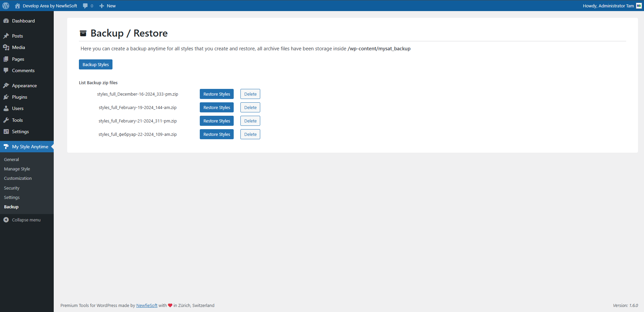Open Media menu item
The height and width of the screenshot is (312, 644).
click(27, 47)
